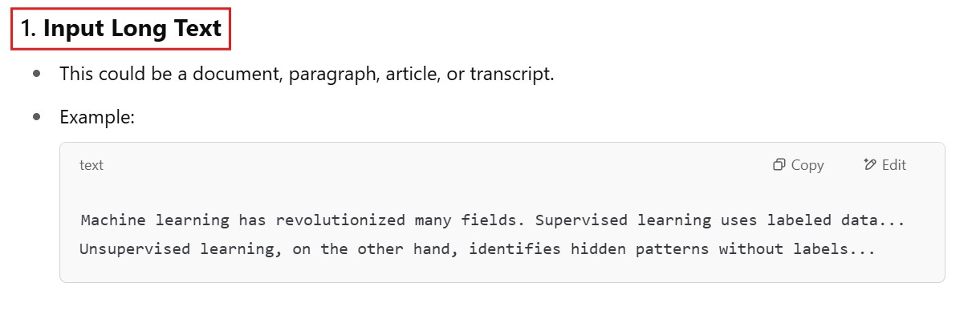Click the heading number '1.'
Screen dimensions: 980x323
[29, 29]
